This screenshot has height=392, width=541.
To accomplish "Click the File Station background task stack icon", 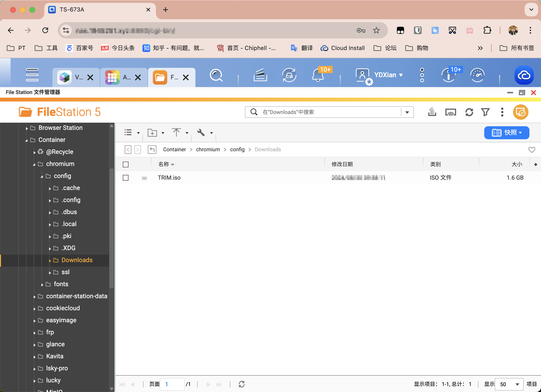I will (432, 112).
